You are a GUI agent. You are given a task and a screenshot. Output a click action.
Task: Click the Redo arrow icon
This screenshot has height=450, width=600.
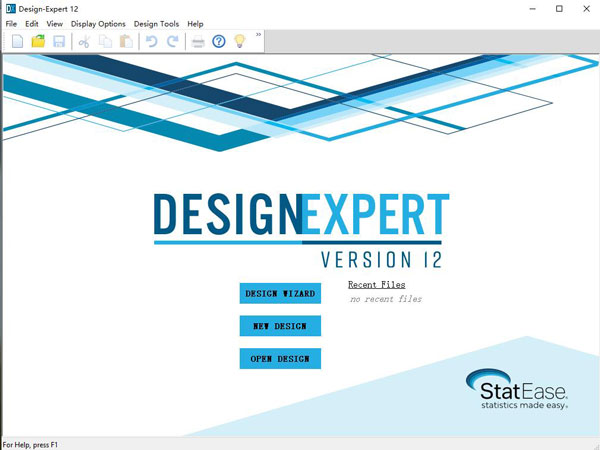[172, 41]
